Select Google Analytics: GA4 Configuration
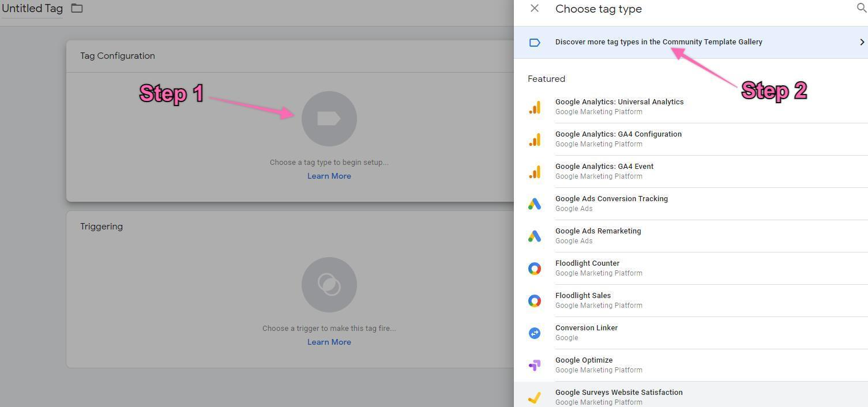 click(x=618, y=138)
